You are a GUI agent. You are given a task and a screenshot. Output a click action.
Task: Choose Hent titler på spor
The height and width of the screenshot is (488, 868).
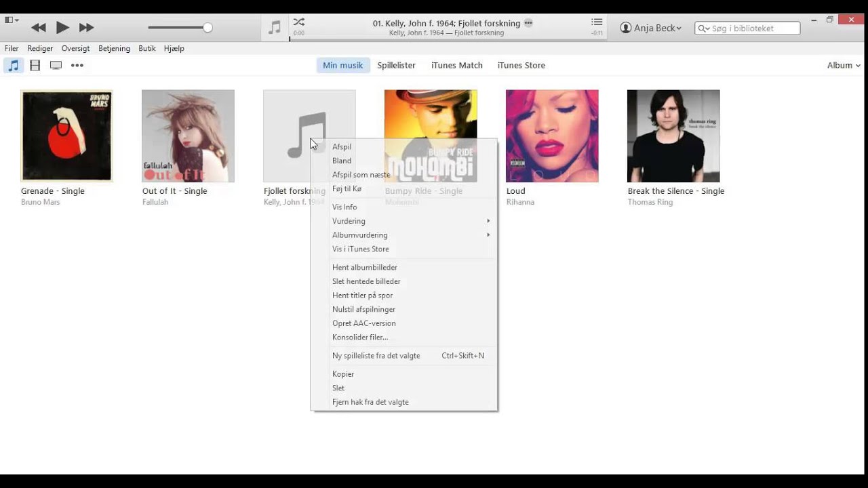point(403,296)
